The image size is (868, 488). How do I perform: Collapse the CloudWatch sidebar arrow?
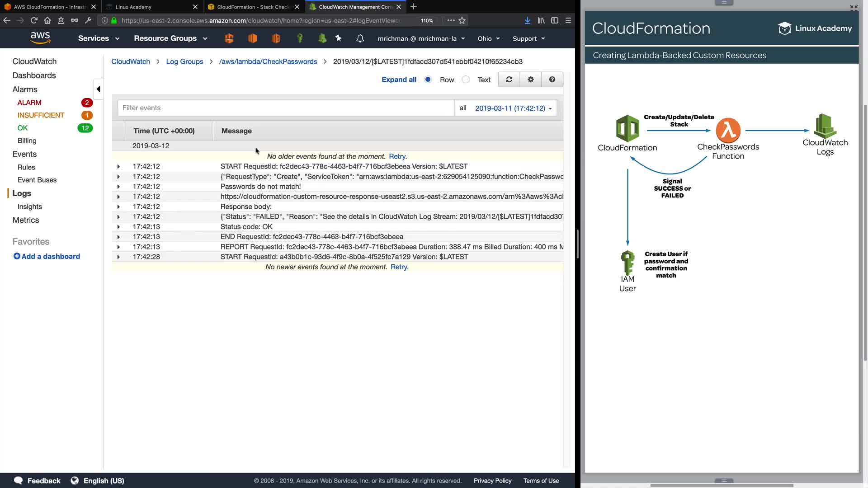coord(98,89)
